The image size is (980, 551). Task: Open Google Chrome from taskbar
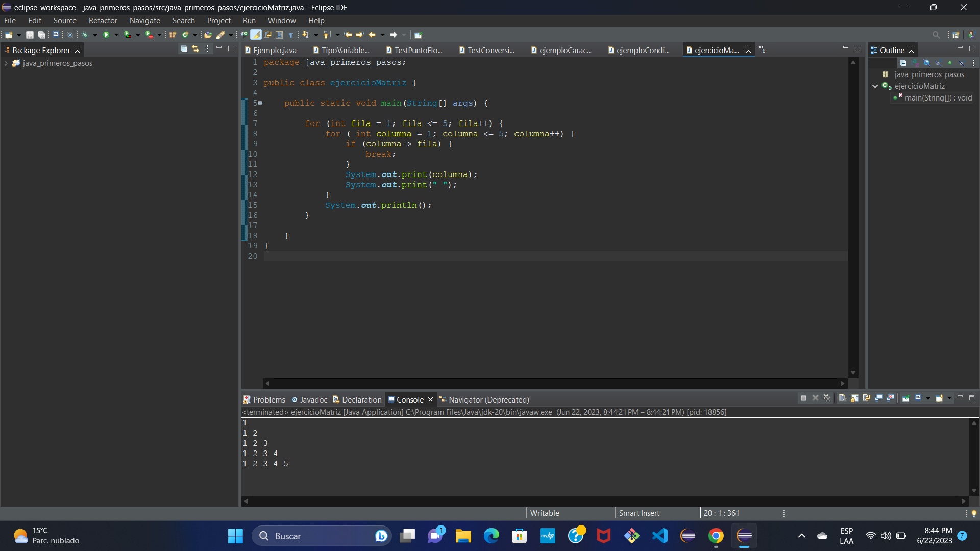[x=716, y=536]
